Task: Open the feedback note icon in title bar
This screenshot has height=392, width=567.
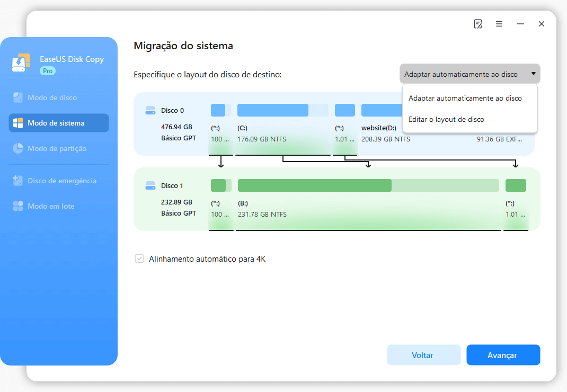Action: pos(478,24)
